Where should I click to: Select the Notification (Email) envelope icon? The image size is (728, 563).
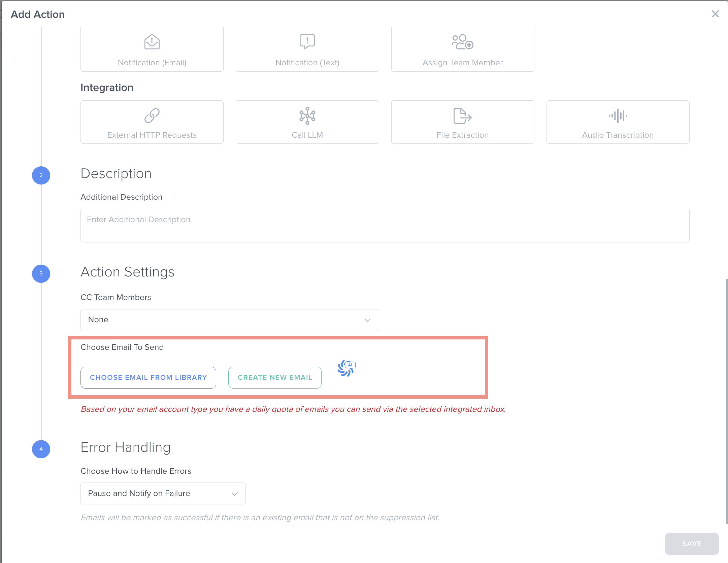tap(152, 42)
